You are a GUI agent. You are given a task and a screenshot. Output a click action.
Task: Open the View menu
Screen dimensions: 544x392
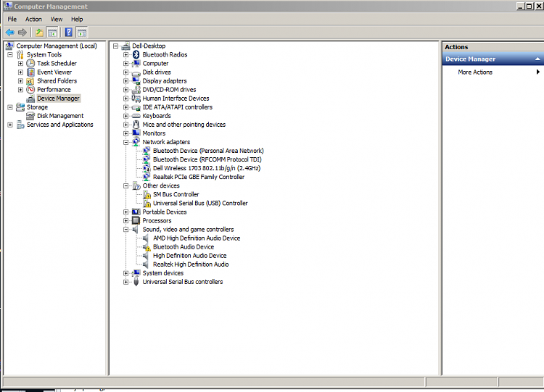click(56, 19)
